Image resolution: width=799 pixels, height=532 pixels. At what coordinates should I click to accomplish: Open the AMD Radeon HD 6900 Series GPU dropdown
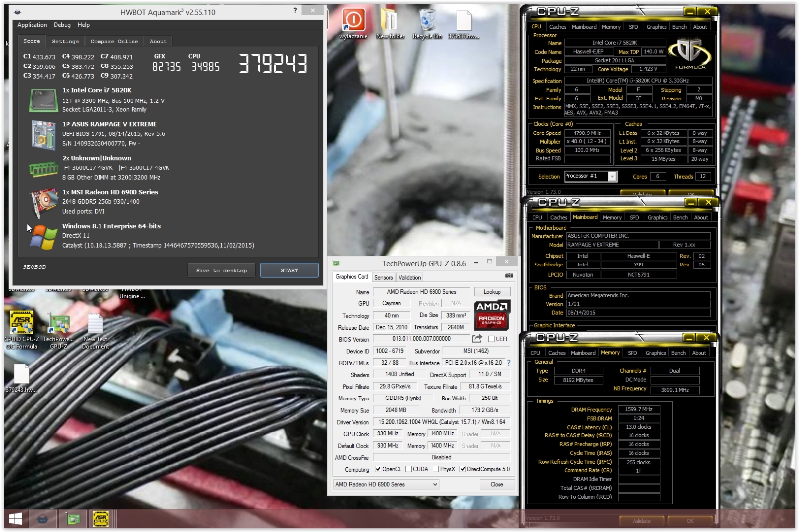[x=386, y=484]
